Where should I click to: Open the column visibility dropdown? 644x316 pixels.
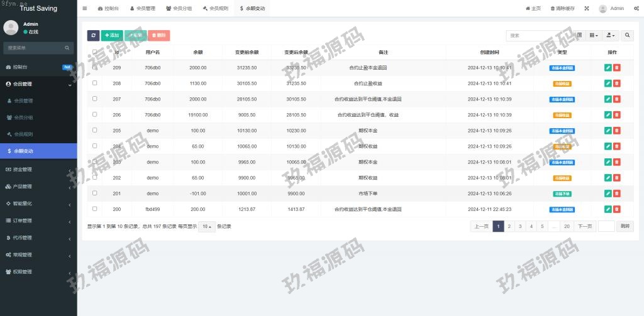click(594, 36)
